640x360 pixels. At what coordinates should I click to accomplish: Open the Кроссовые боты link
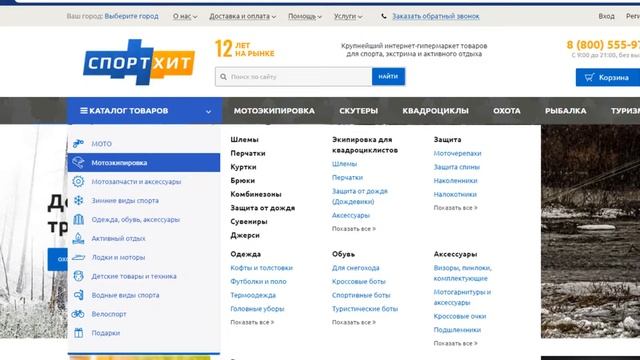click(x=358, y=282)
